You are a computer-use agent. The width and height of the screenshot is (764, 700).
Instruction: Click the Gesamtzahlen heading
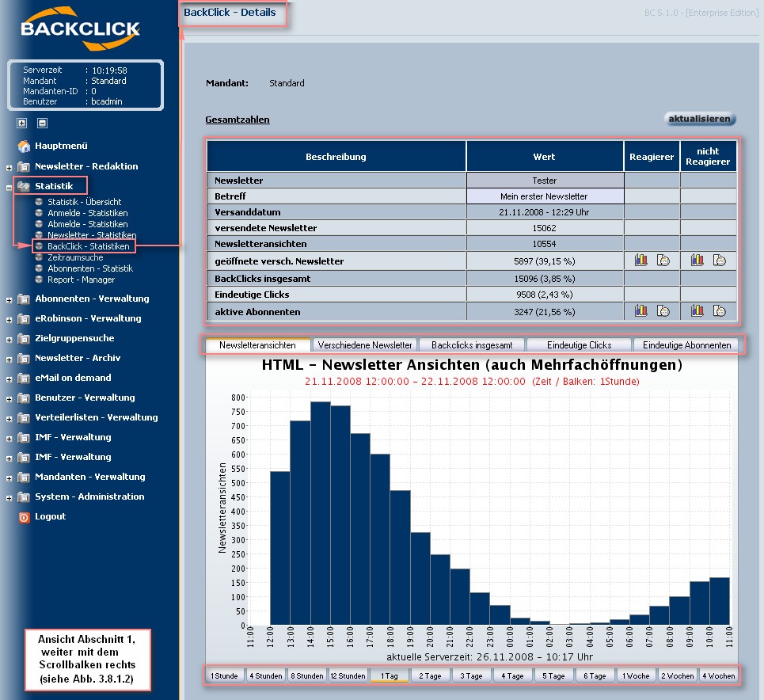pyautogui.click(x=238, y=120)
